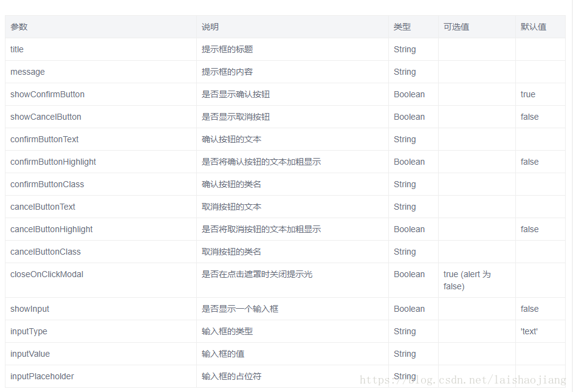The width and height of the screenshot is (573, 392).
Task: Click the 'text' default value for inputType
Action: click(x=529, y=331)
